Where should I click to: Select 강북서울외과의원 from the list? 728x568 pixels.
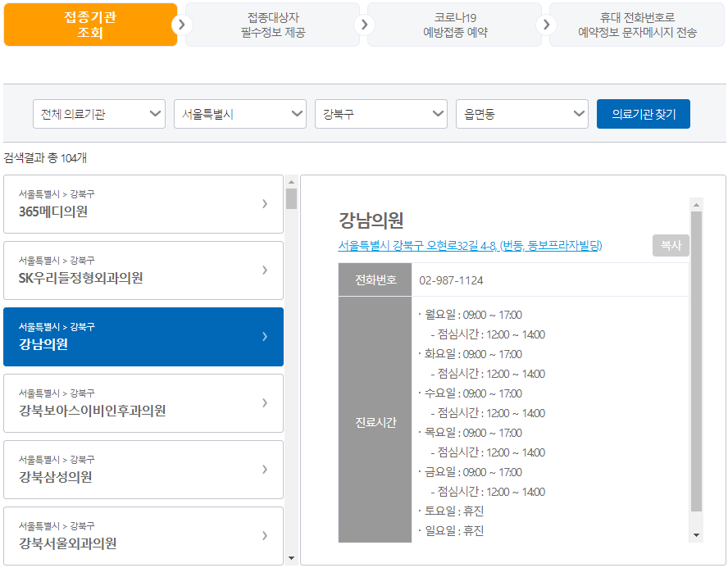tap(143, 536)
